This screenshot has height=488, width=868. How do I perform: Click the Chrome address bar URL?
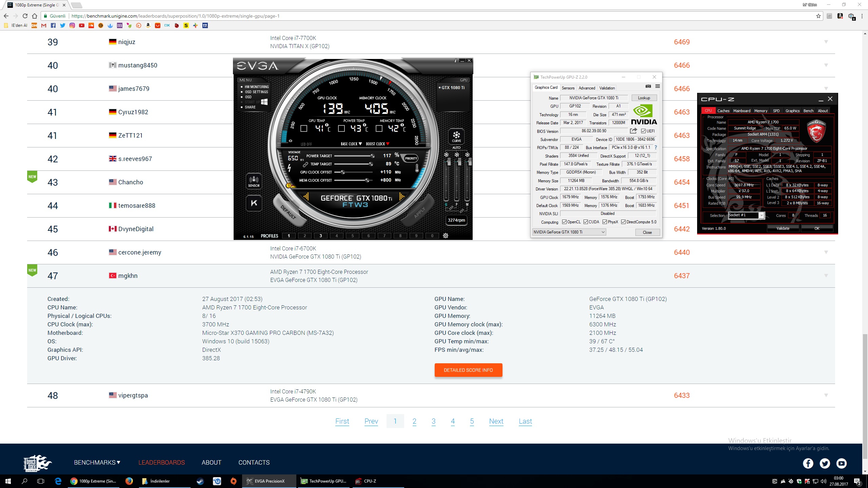coord(175,16)
